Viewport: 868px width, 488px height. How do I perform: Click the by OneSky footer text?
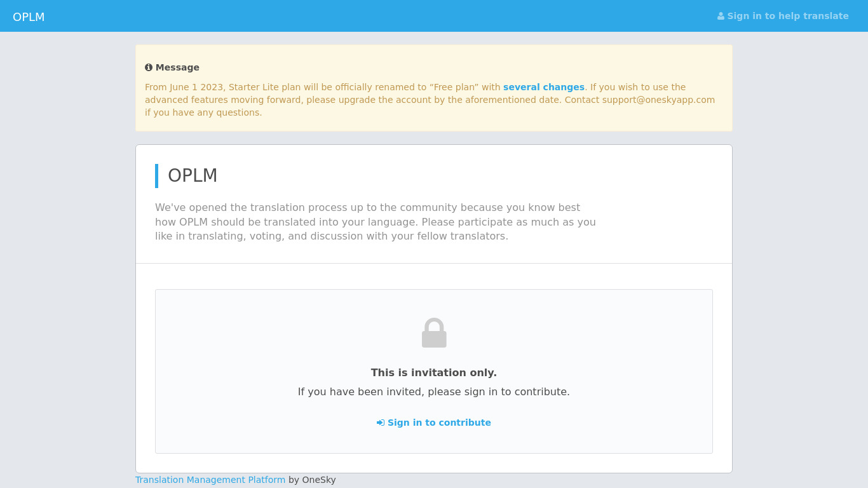(312, 480)
